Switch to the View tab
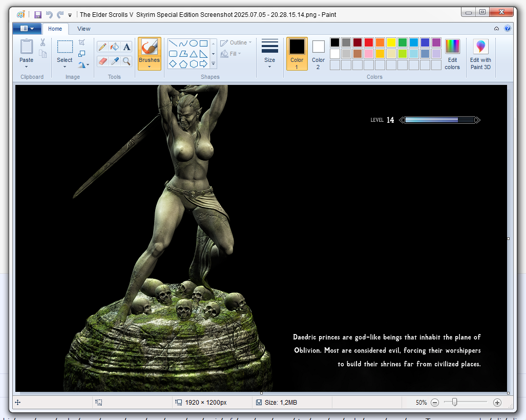Viewport: 526px width, 420px height. (83, 29)
